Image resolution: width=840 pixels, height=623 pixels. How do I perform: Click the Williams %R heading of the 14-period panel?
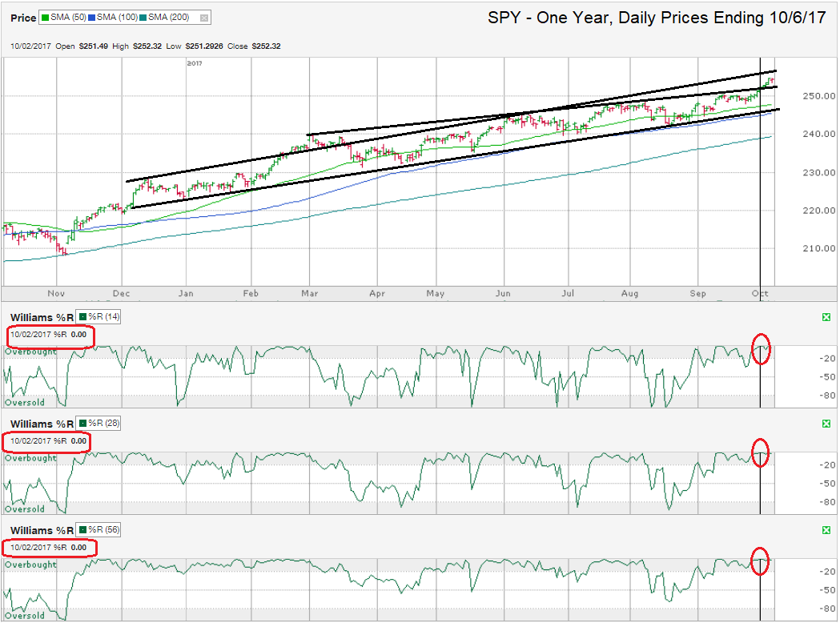(42, 318)
